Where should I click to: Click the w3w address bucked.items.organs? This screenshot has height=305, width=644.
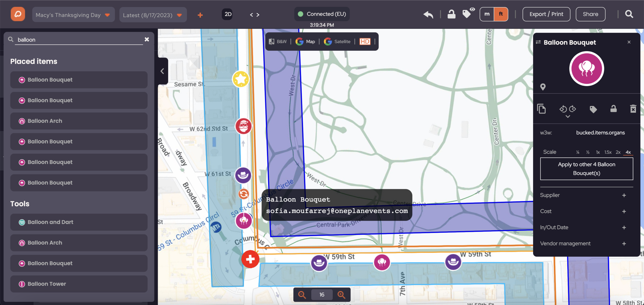pyautogui.click(x=600, y=133)
